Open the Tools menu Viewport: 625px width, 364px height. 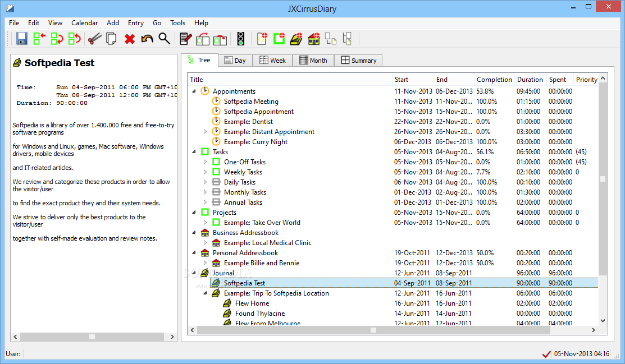[177, 22]
